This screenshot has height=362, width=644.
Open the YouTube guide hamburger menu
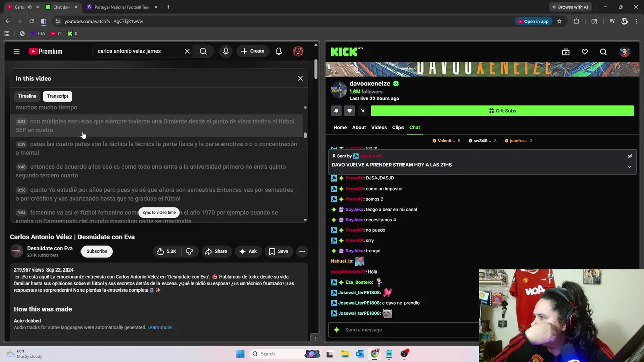16,51
